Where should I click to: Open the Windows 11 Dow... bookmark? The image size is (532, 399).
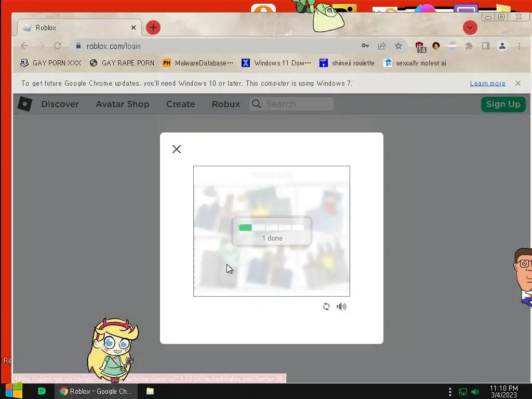click(x=276, y=63)
